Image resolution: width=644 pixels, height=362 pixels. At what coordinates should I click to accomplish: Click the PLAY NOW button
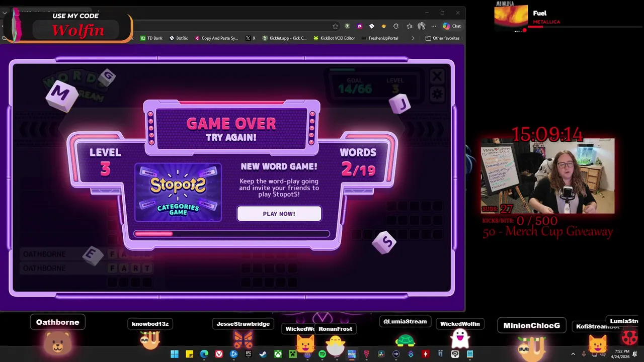(x=279, y=214)
